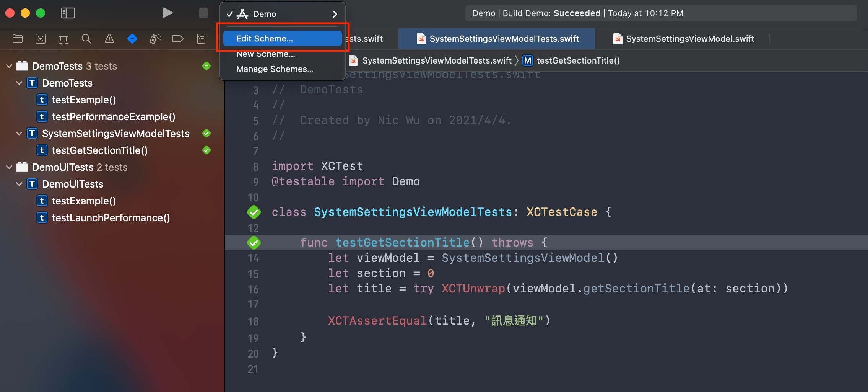Select testLaunchPerformance() in test navigator
868x392 pixels.
[x=111, y=218]
